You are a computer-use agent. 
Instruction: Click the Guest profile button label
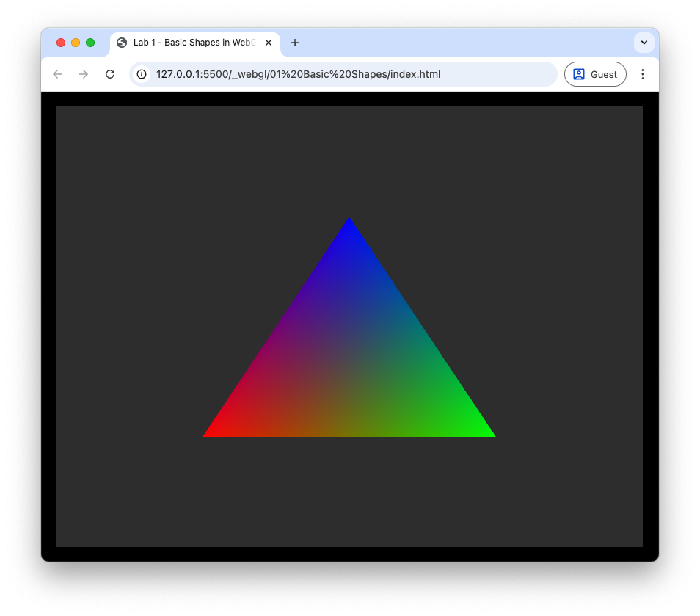tap(604, 74)
